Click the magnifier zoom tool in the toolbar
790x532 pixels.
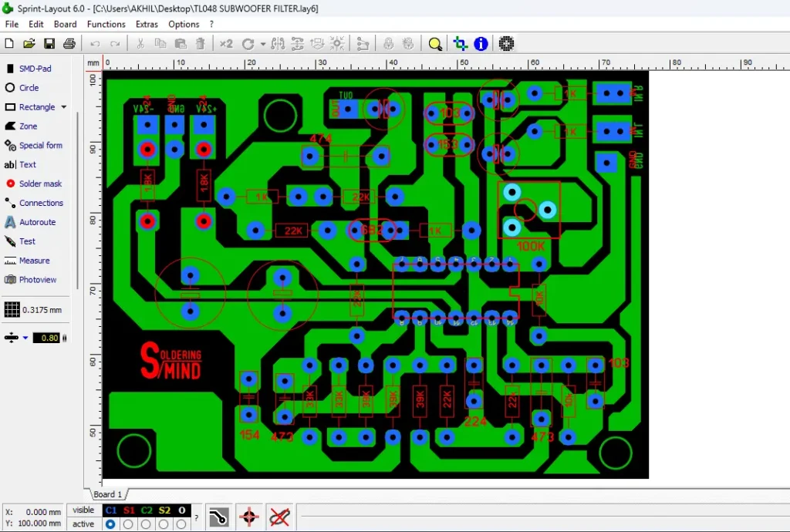(x=435, y=44)
